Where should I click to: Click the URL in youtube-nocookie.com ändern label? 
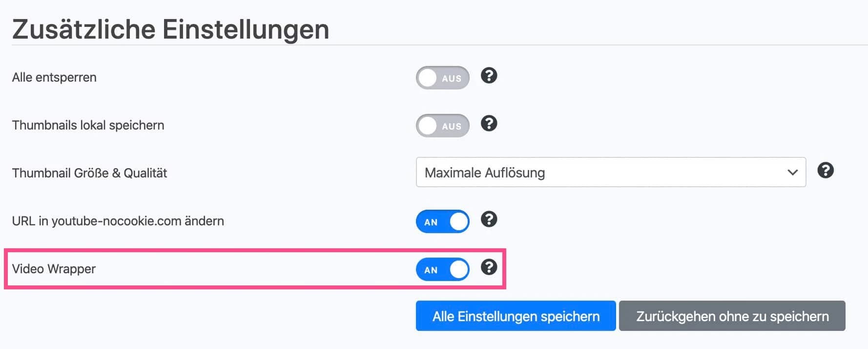[118, 220]
